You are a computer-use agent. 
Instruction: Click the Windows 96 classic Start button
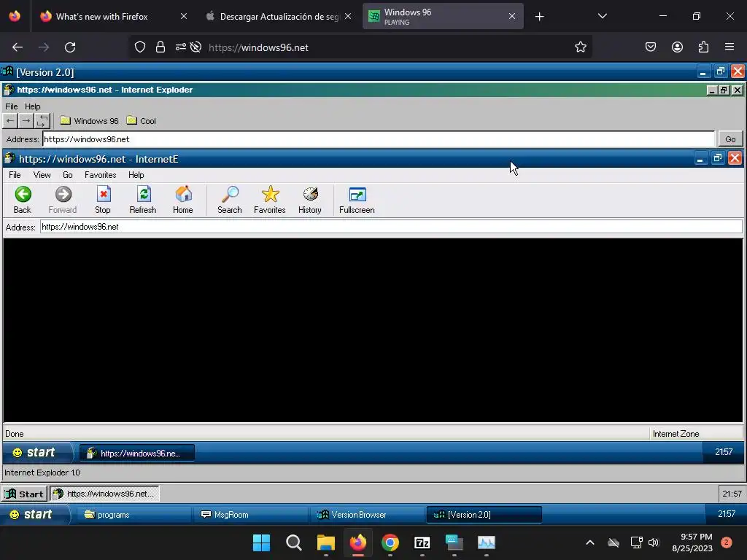tap(24, 494)
